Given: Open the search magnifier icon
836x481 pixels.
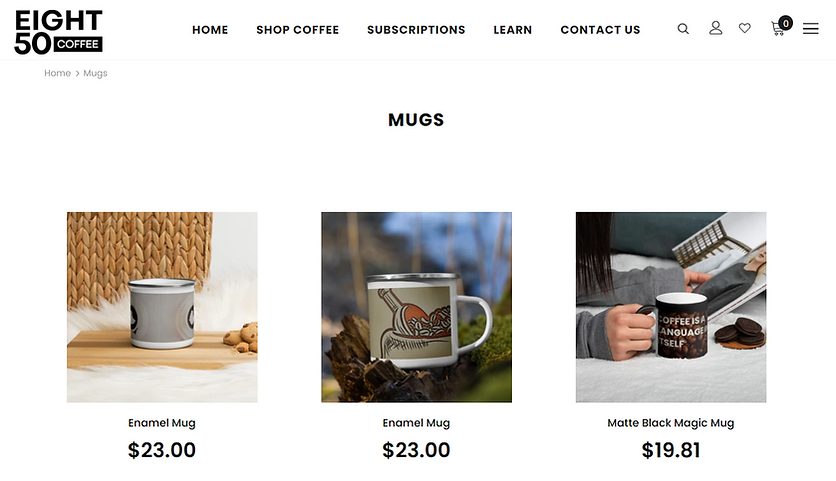Looking at the screenshot, I should click(x=683, y=29).
